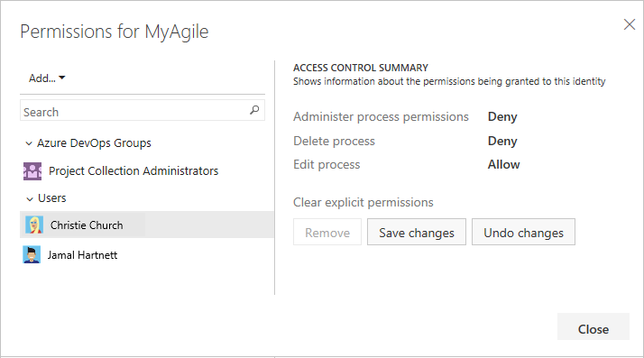The image size is (644, 358).
Task: Select Christie Church name text
Action: (x=87, y=225)
